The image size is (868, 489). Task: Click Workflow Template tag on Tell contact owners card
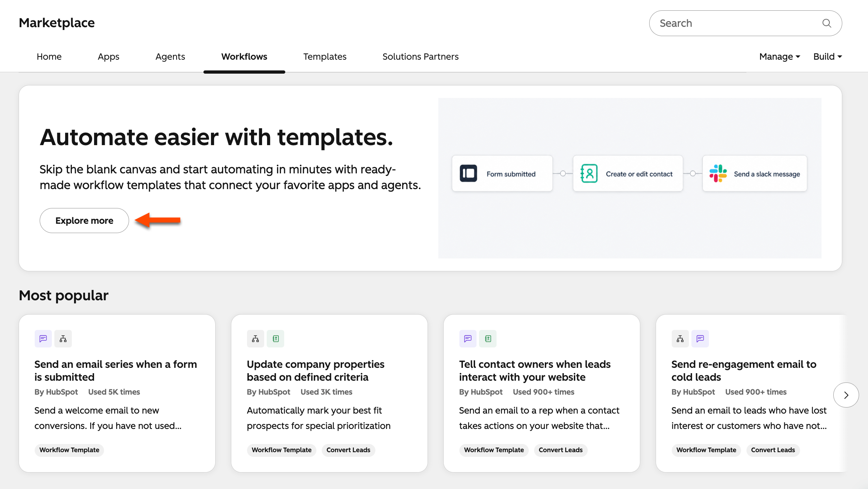tap(494, 450)
